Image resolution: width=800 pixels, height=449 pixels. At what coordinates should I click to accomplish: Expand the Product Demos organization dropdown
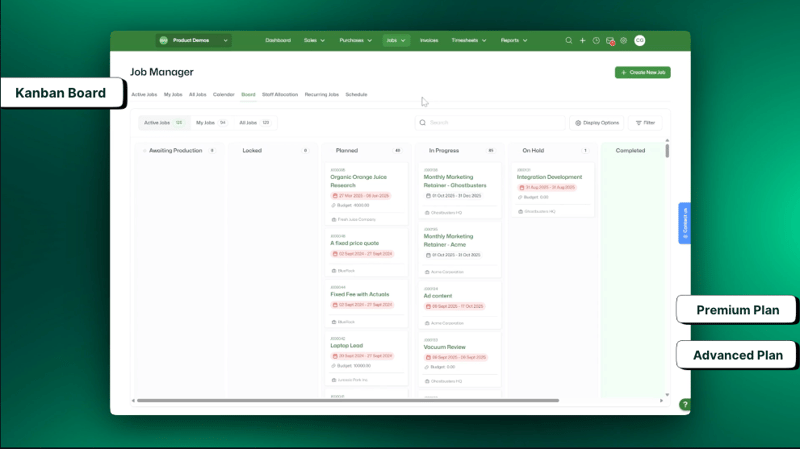pos(193,41)
